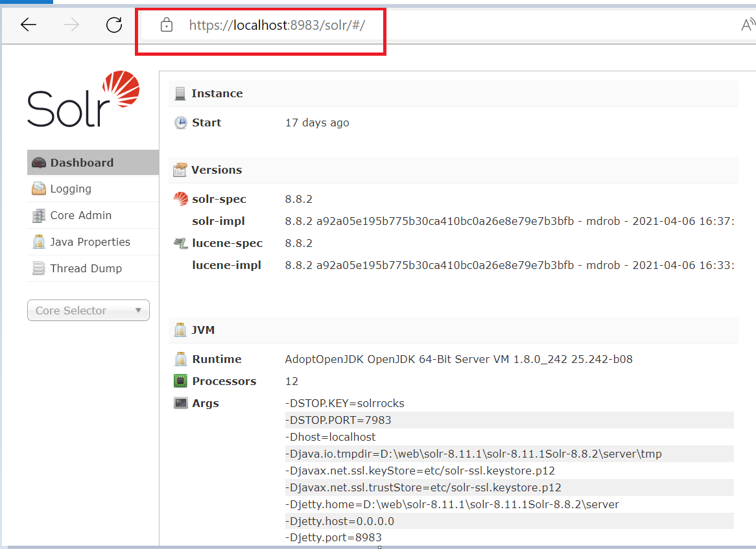Image resolution: width=756 pixels, height=549 pixels.
Task: Click the lucene-impl version string
Action: click(x=510, y=265)
